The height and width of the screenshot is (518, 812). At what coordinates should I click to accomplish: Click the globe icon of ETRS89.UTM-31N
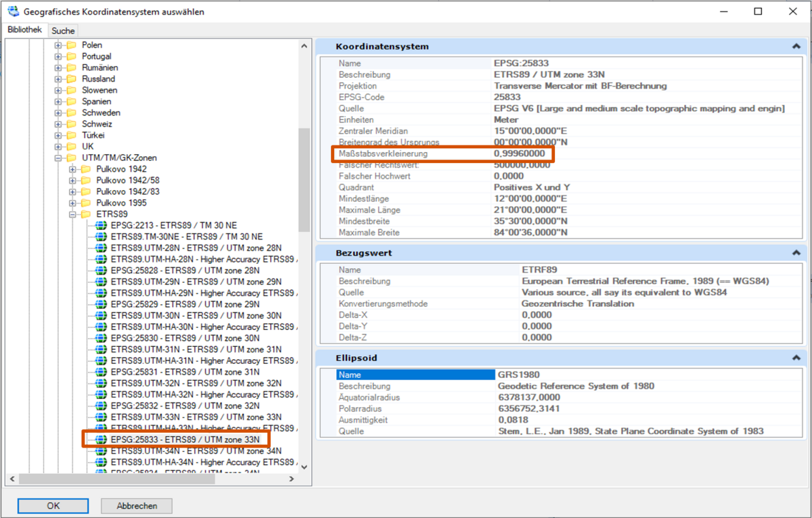[x=101, y=349]
